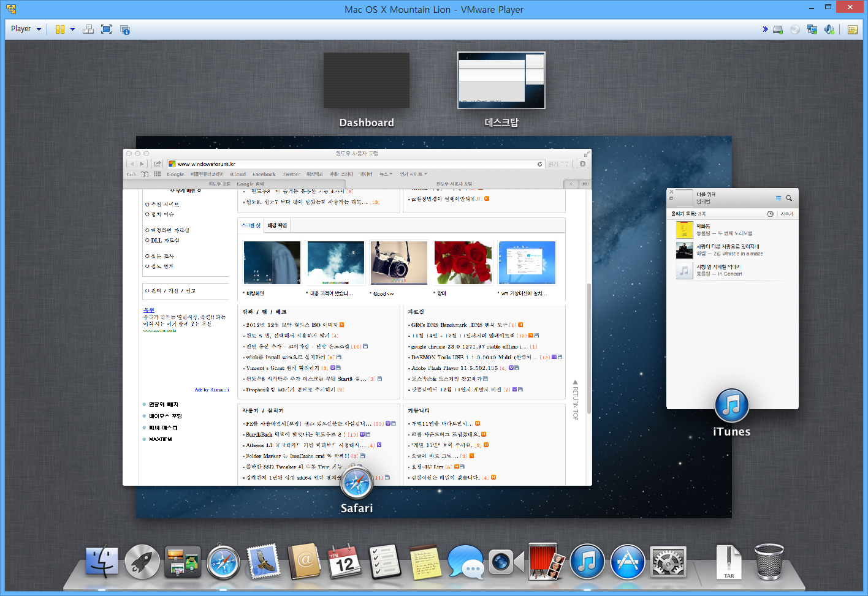Open Messages speech bubble icon
Screen dimensions: 868x596
click(466, 561)
